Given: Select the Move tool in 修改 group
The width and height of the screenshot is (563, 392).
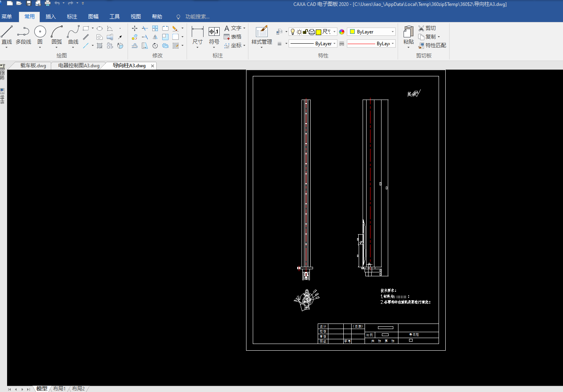Looking at the screenshot, I should (x=135, y=28).
